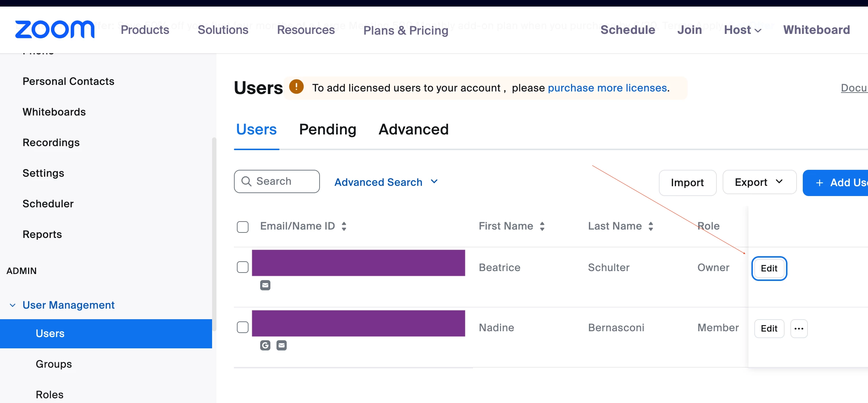
Task: Open the Export dropdown
Action: [759, 182]
